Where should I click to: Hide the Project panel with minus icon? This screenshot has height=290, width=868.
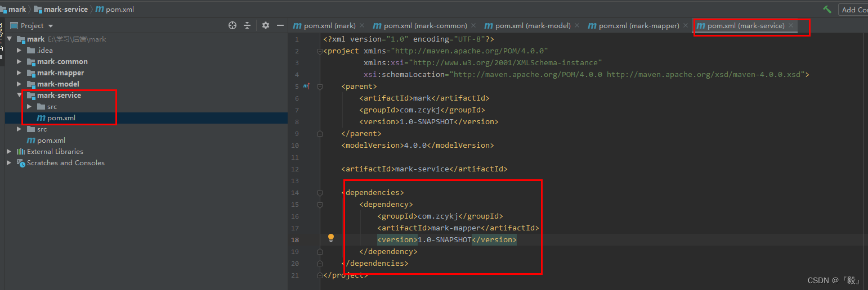pos(280,25)
